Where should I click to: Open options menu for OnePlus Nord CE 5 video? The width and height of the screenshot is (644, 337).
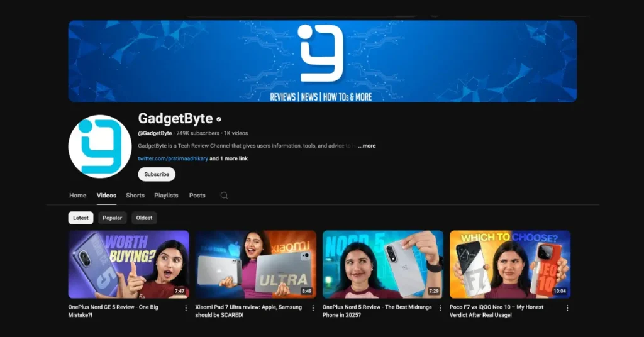[x=186, y=308]
